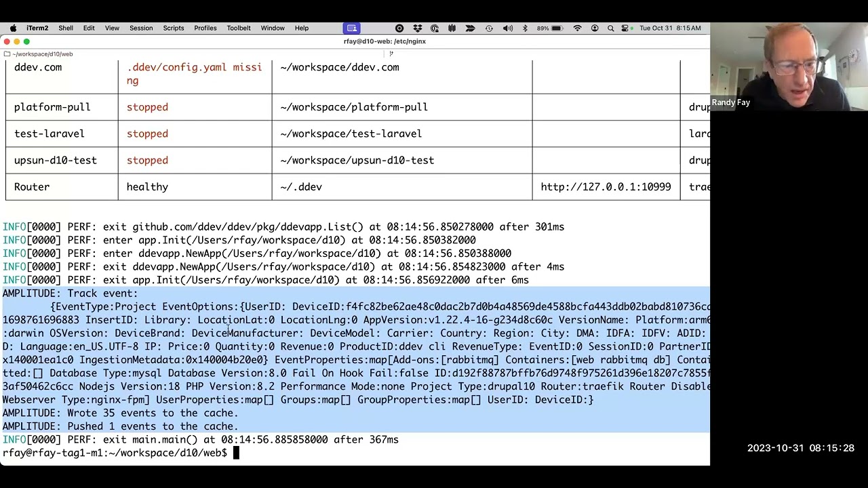This screenshot has width=868, height=488.
Task: Open the View menu
Action: [x=112, y=28]
